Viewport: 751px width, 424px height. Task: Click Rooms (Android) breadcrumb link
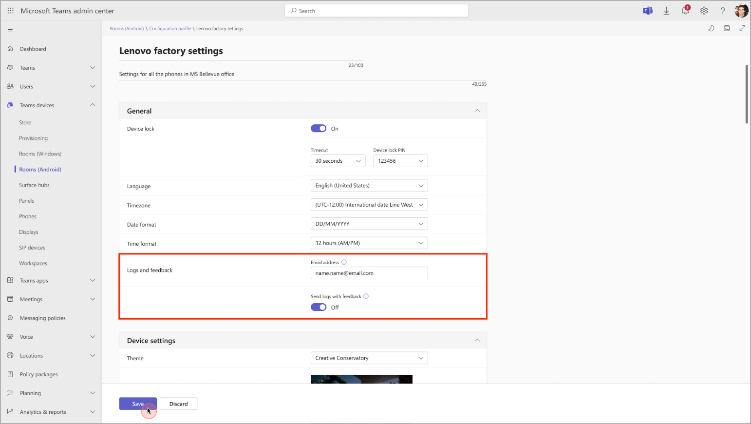click(127, 29)
